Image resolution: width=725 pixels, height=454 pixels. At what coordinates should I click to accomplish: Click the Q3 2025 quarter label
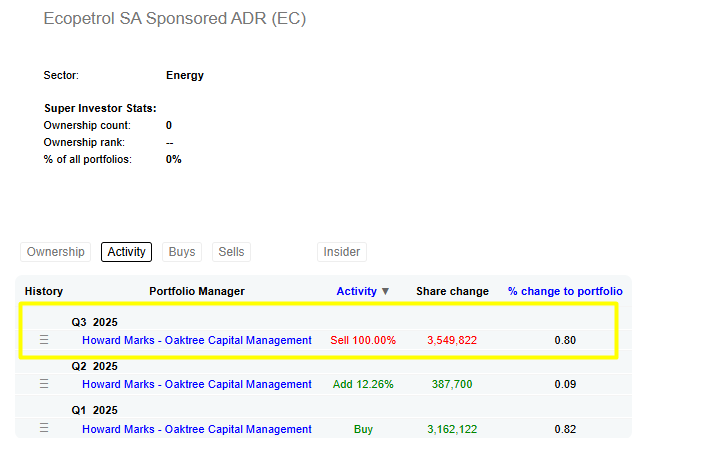(94, 322)
